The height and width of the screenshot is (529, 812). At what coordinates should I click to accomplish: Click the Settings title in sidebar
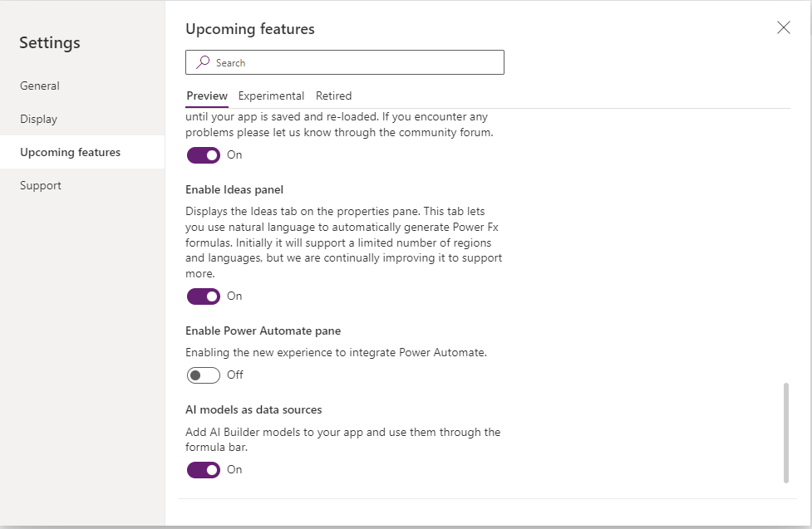pos(50,42)
